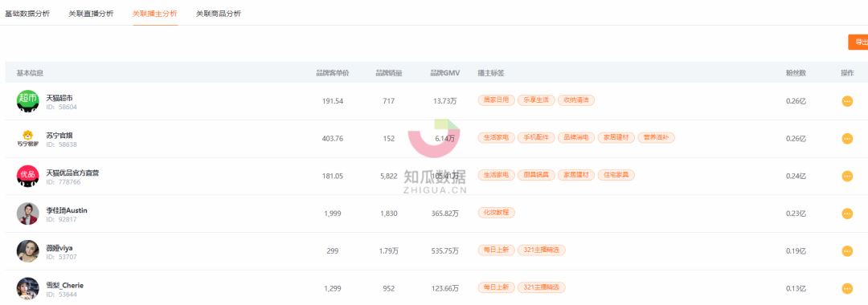
Task: Click the 手机配件 tag
Action: [536, 137]
